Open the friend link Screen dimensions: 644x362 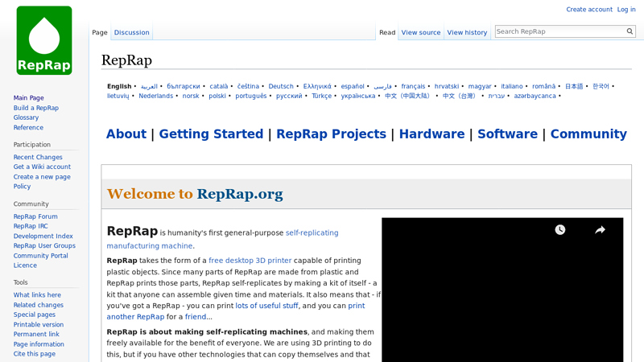tap(196, 317)
